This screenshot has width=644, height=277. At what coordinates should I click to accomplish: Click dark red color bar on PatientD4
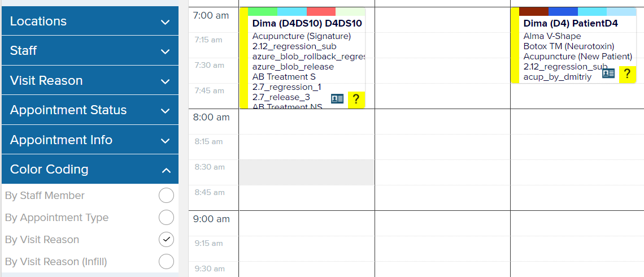click(534, 11)
